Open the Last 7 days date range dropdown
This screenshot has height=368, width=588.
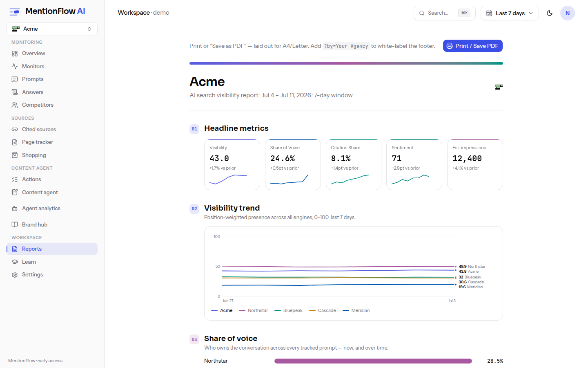coord(510,13)
